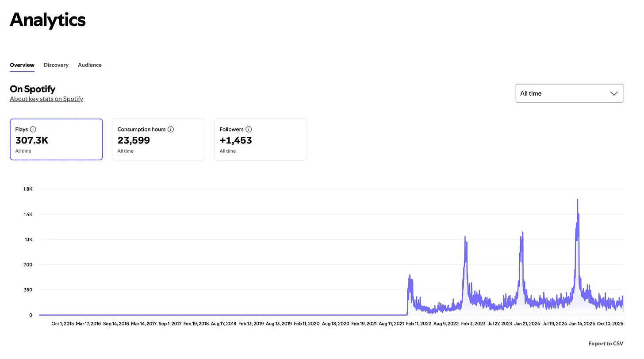The image size is (644, 359).
Task: Click the info icon beside Consumption hours
Action: coord(171,130)
